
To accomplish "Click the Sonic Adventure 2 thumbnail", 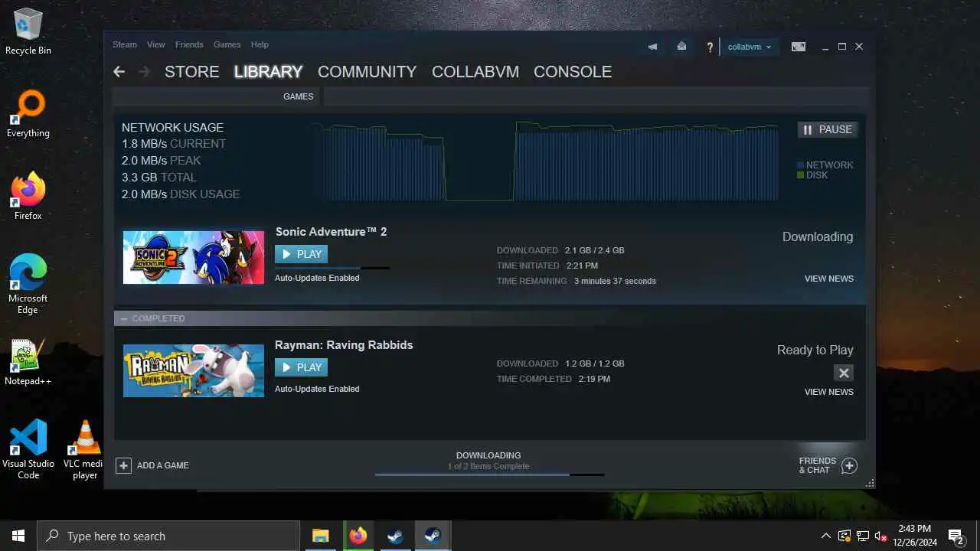I will pyautogui.click(x=194, y=257).
